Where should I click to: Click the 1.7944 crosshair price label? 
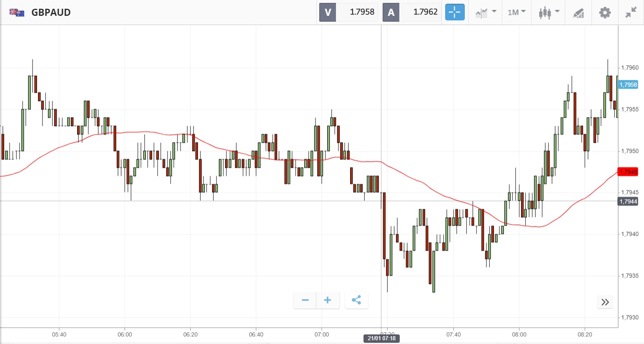coord(628,202)
